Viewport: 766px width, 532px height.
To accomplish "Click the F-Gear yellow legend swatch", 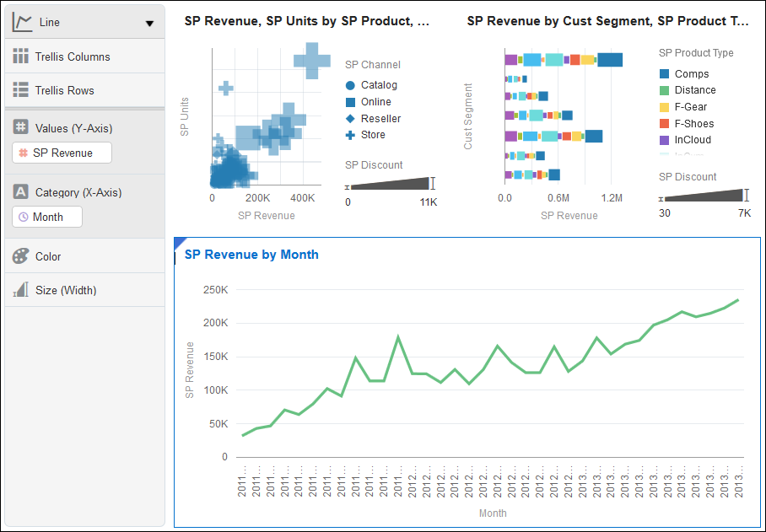I will tap(665, 107).
